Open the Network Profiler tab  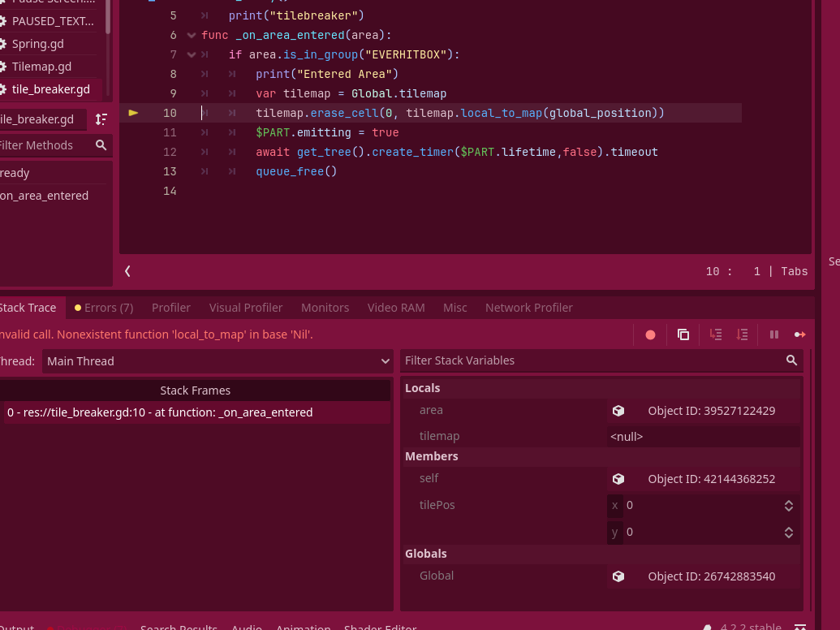(528, 308)
